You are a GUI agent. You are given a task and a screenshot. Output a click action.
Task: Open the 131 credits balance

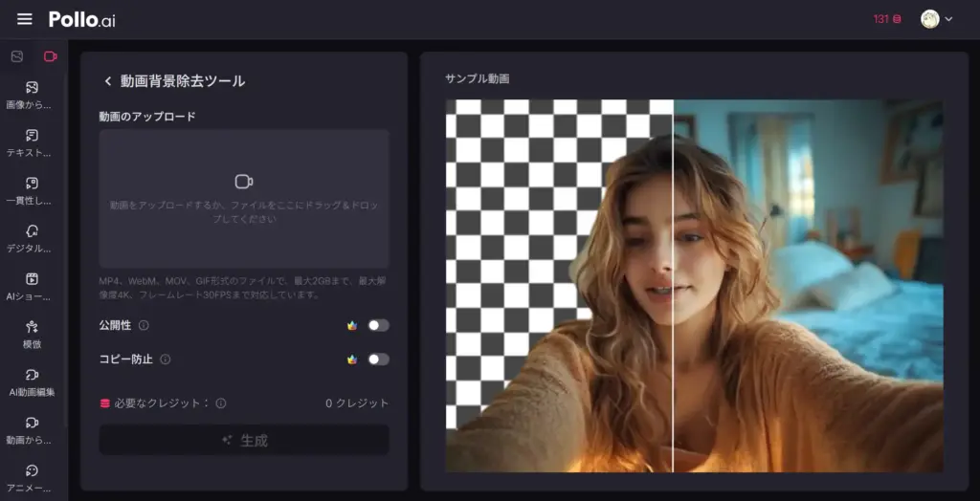click(887, 19)
